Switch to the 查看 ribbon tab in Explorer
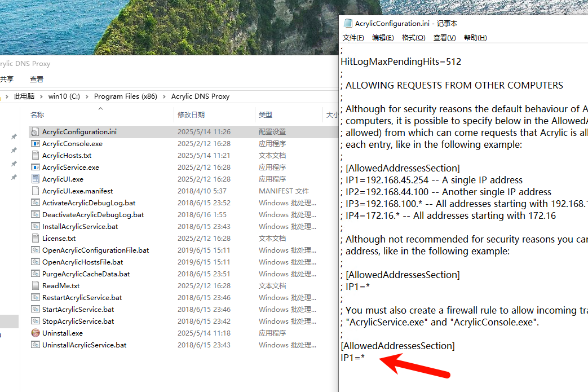The height and width of the screenshot is (392, 588). [x=37, y=80]
